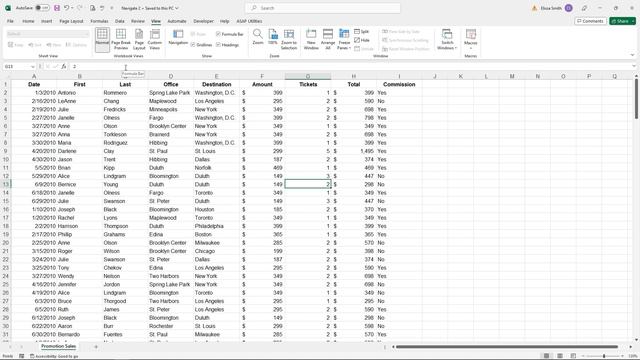Uncheck the Formula Bar checkbox

218,34
